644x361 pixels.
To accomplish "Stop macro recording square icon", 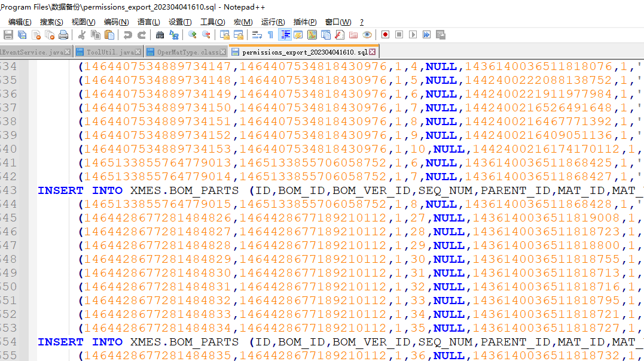I will click(x=399, y=35).
